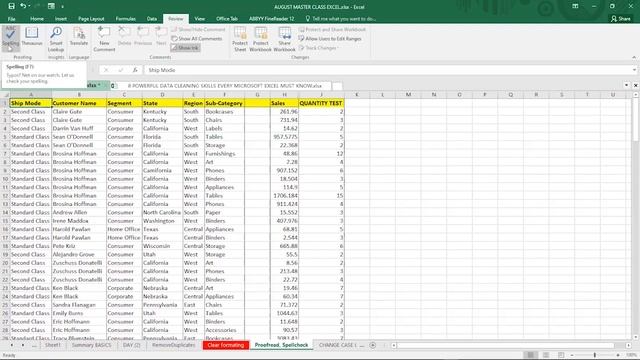Screen dimensions: 640x360
Task: Switch to Page Break Preview in the status bar
Action: (561, 355)
